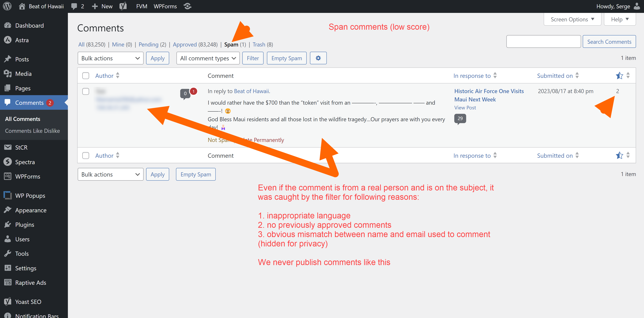Click the Users icon in the sidebar
Screen dimensions: 644x318
tap(8, 239)
